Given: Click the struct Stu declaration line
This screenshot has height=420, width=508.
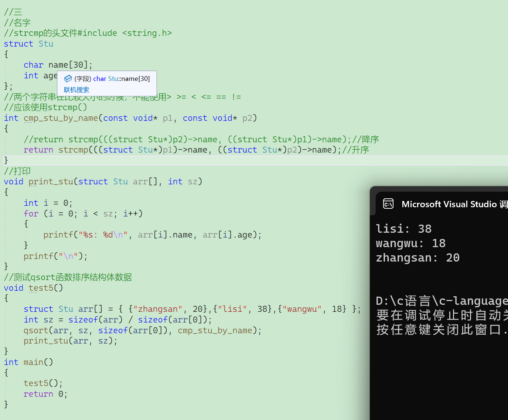Looking at the screenshot, I should pyautogui.click(x=29, y=44).
